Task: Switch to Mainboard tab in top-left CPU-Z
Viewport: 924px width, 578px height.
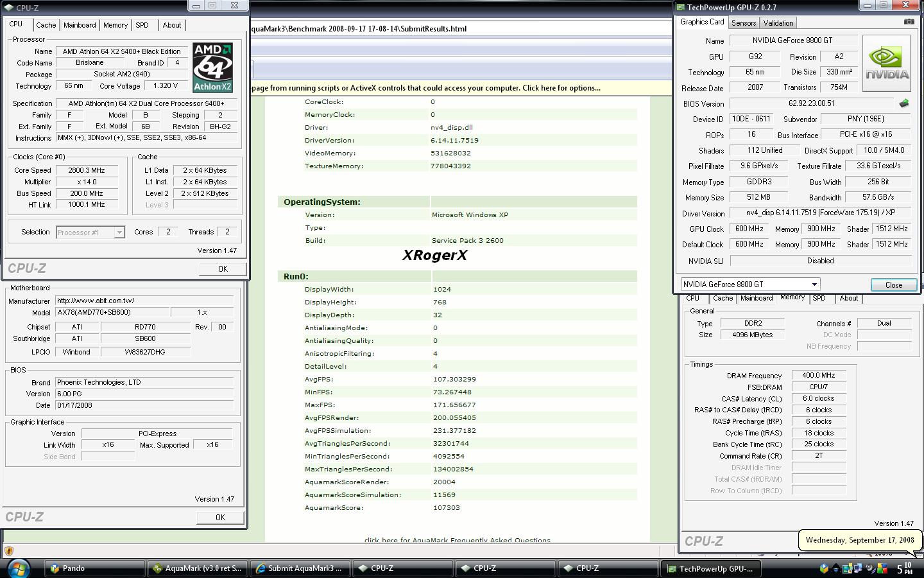Action: pos(80,25)
